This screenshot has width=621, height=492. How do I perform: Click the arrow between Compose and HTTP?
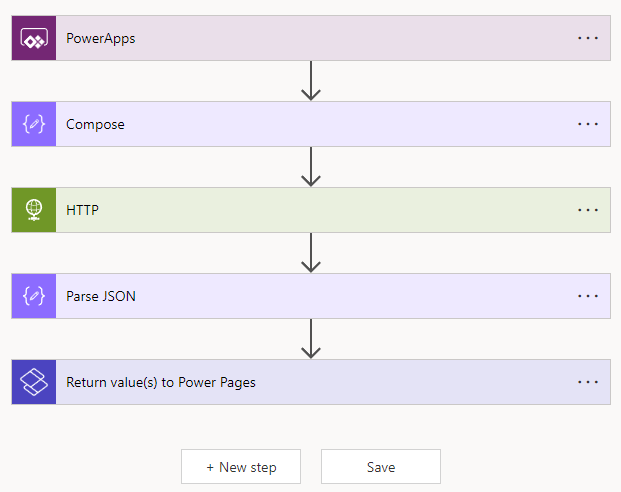pyautogui.click(x=311, y=168)
